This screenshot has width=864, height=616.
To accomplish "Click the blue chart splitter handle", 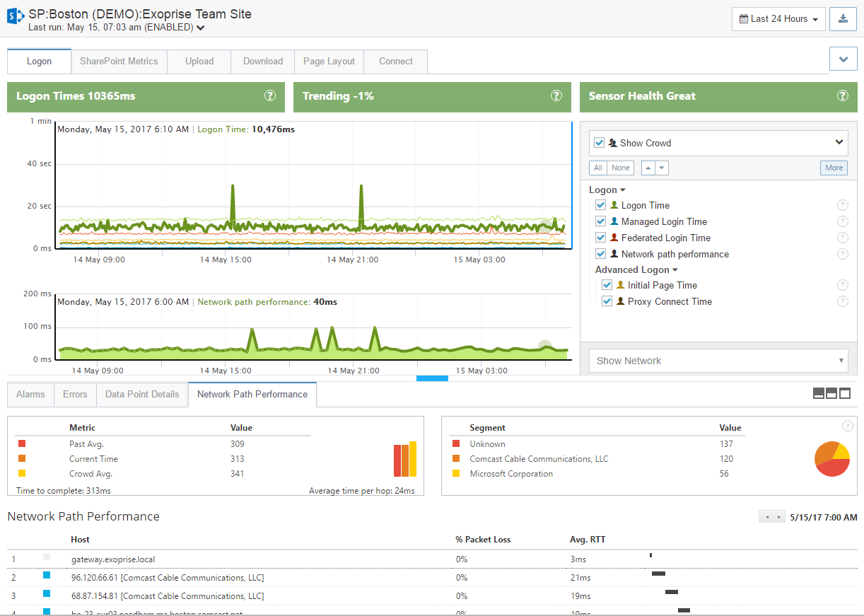I will click(432, 378).
